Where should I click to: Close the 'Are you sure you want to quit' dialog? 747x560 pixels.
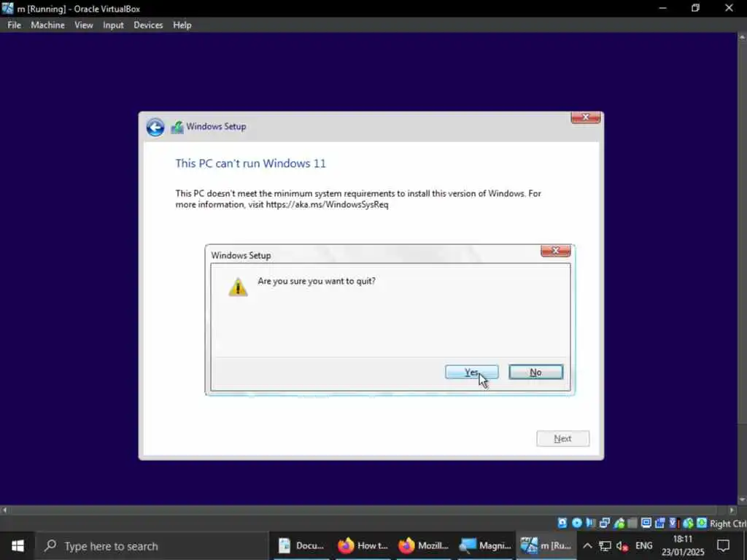click(555, 251)
